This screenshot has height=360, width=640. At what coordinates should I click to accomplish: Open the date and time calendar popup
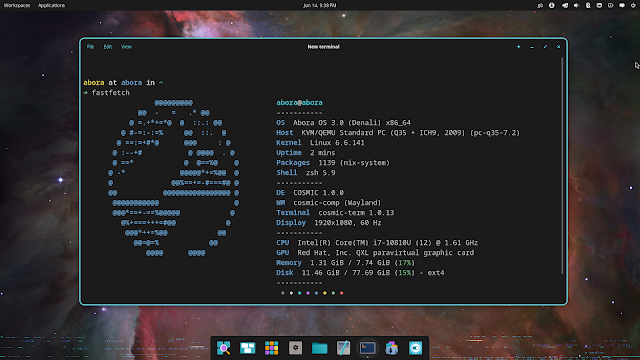pyautogui.click(x=320, y=5)
